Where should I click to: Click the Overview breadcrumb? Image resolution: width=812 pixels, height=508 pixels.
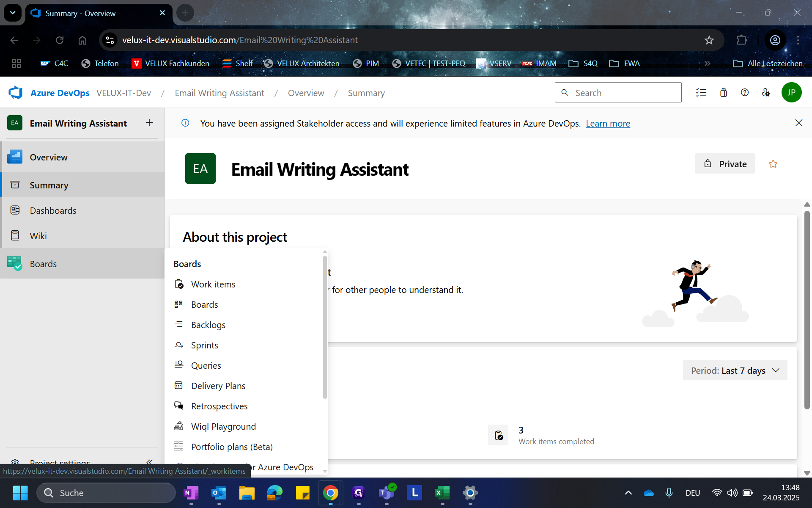pyautogui.click(x=306, y=93)
